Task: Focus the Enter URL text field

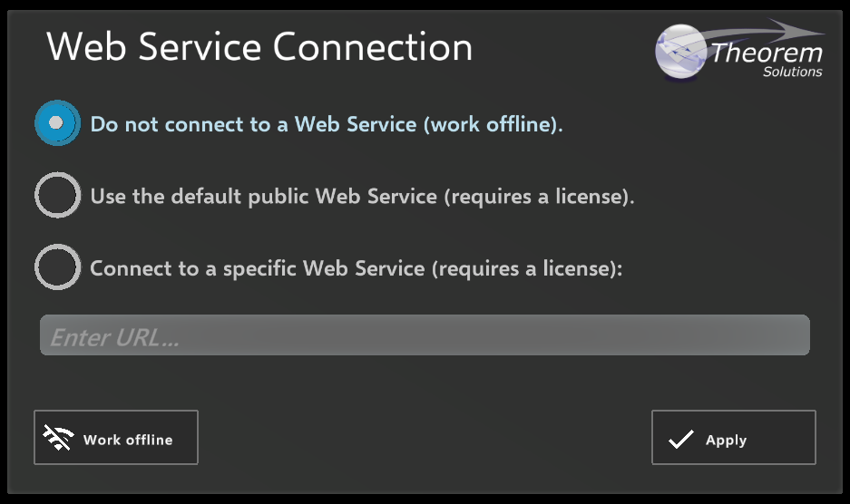Action: click(x=424, y=336)
